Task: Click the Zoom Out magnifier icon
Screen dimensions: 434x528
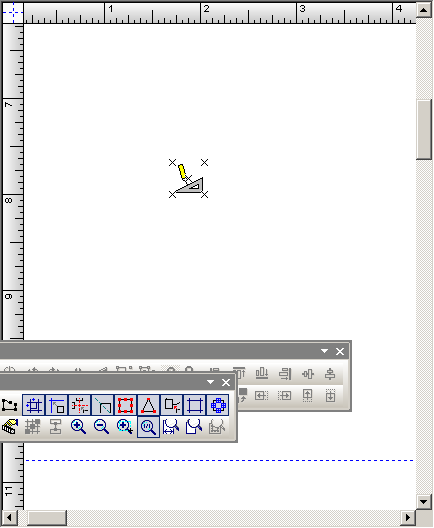Action: point(102,427)
